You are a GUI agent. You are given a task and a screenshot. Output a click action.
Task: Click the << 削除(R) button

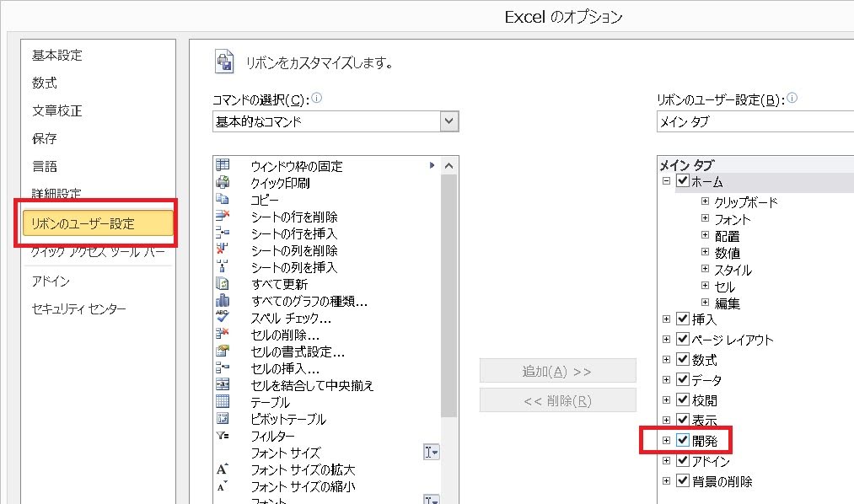(558, 400)
